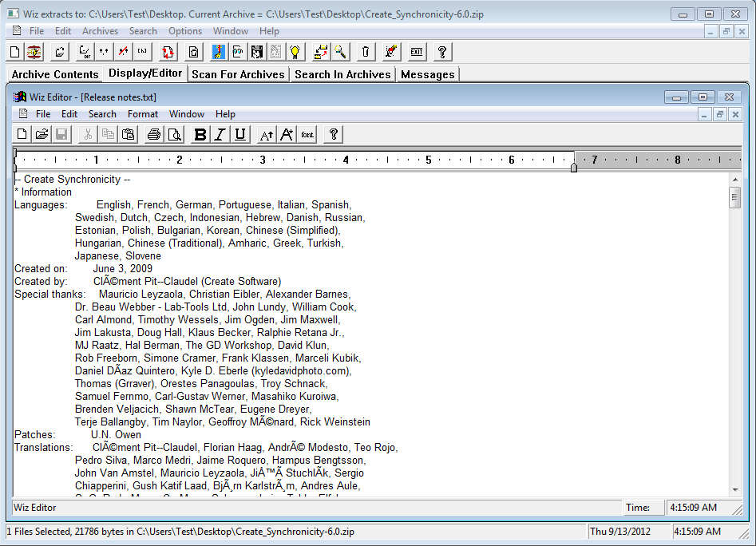Open a file with the editor's folder icon
This screenshot has height=546, width=756.
42,134
